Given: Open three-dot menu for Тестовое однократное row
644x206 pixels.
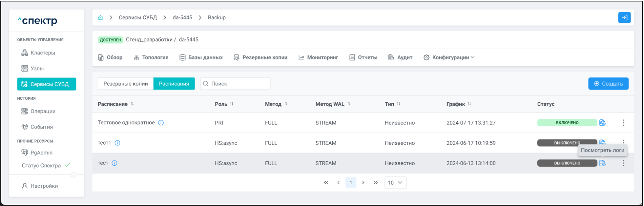Looking at the screenshot, I should pyautogui.click(x=624, y=123).
